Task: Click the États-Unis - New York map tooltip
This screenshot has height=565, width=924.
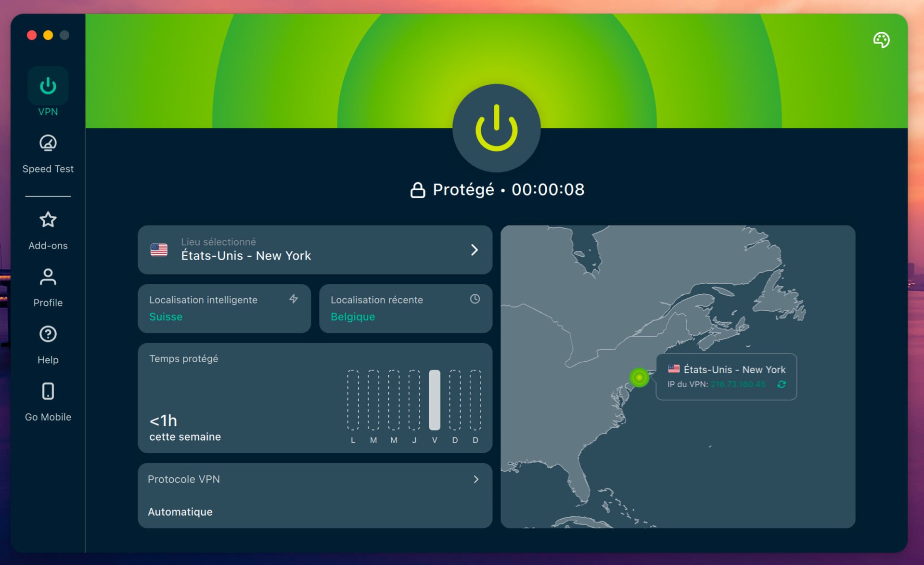Action: [x=726, y=377]
